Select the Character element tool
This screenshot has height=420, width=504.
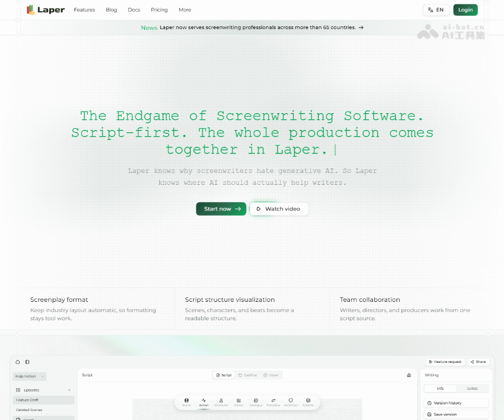[x=221, y=402]
